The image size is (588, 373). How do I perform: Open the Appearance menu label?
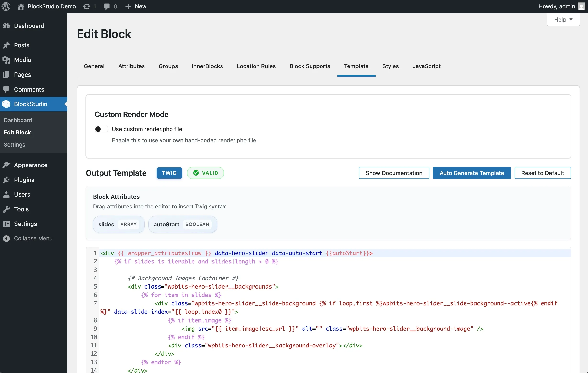tap(31, 165)
